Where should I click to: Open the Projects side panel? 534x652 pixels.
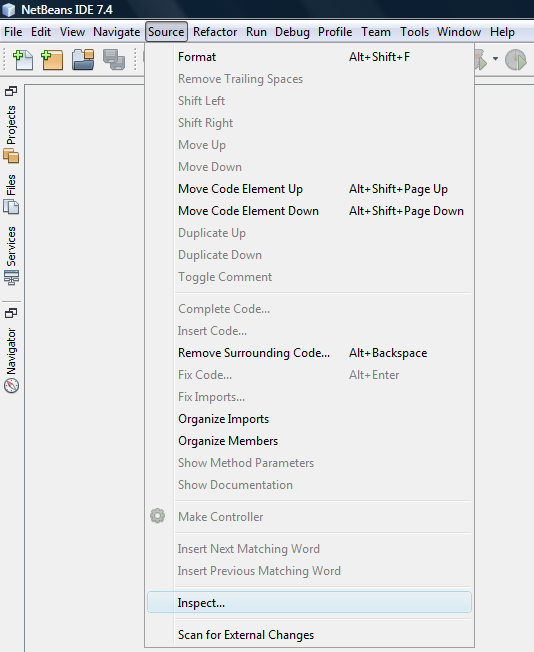click(x=11, y=134)
